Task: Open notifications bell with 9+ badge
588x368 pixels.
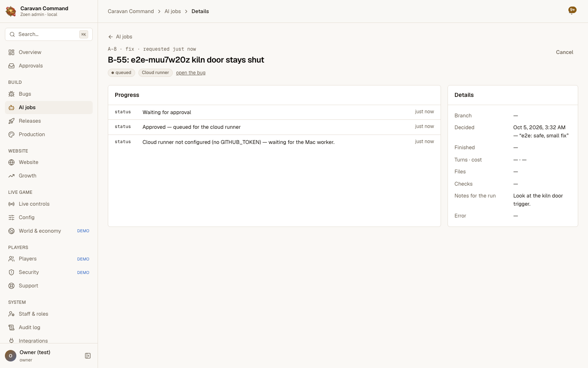Action: pos(572,11)
